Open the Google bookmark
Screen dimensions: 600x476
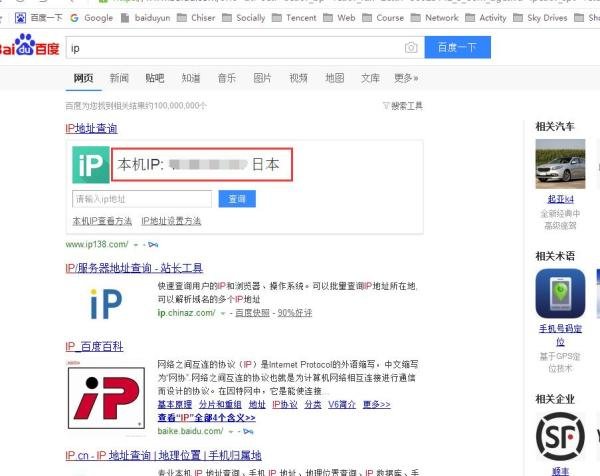pyautogui.click(x=92, y=18)
